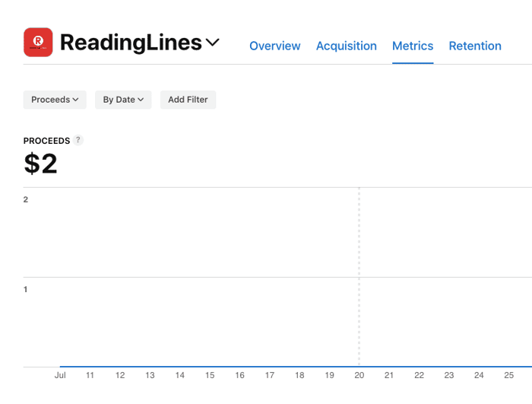This screenshot has width=532, height=404.
Task: Click the Jul label on date axis
Action: (x=60, y=375)
